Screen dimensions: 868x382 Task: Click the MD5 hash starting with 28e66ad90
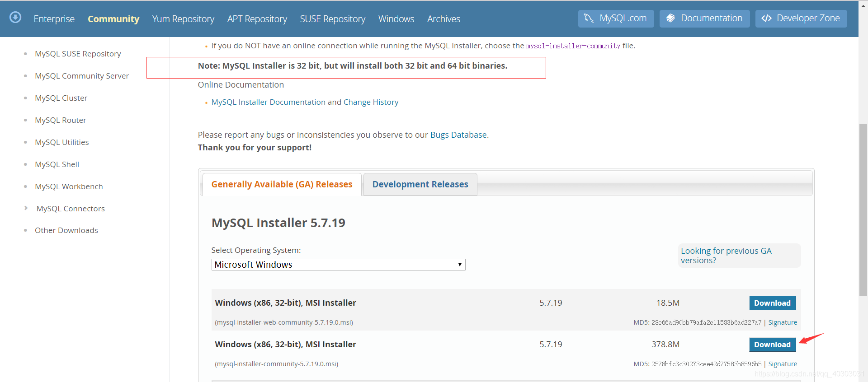[x=706, y=322]
